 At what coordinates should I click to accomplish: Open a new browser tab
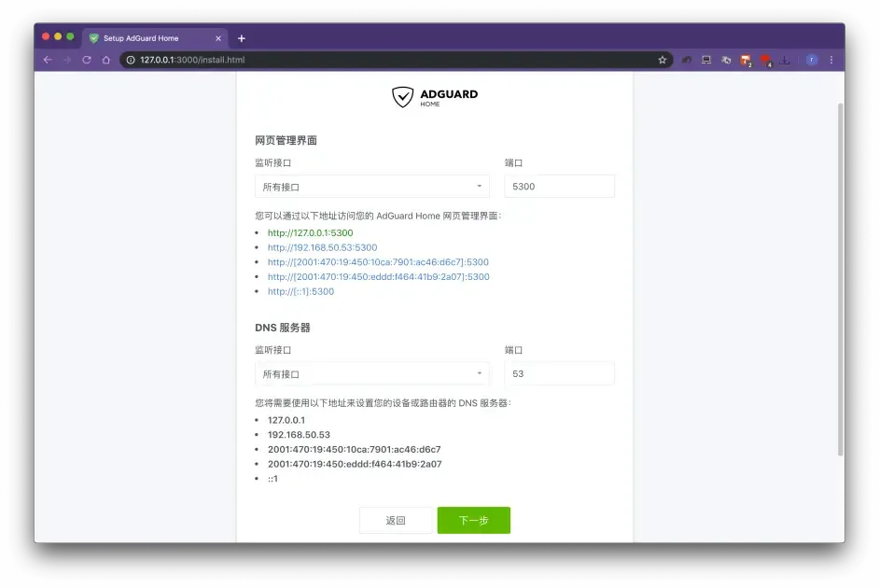pos(242,38)
